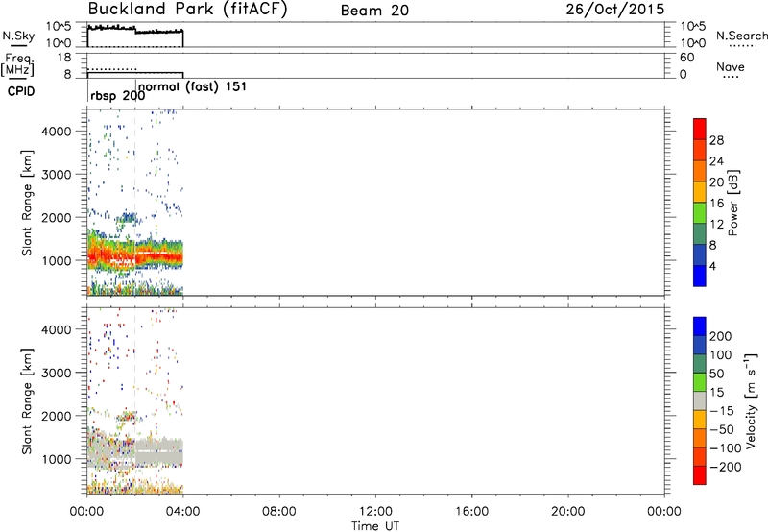Click the power panel 'Slant Range [km]' label

tap(27, 203)
